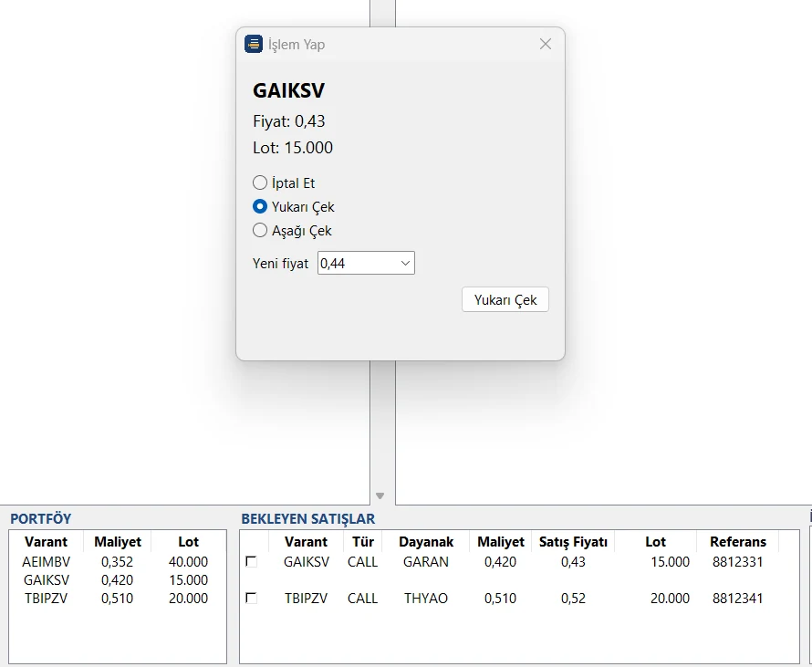Click the Lot header in Bekleyen Satışlar
Screen dimensions: 812x667
pos(656,542)
